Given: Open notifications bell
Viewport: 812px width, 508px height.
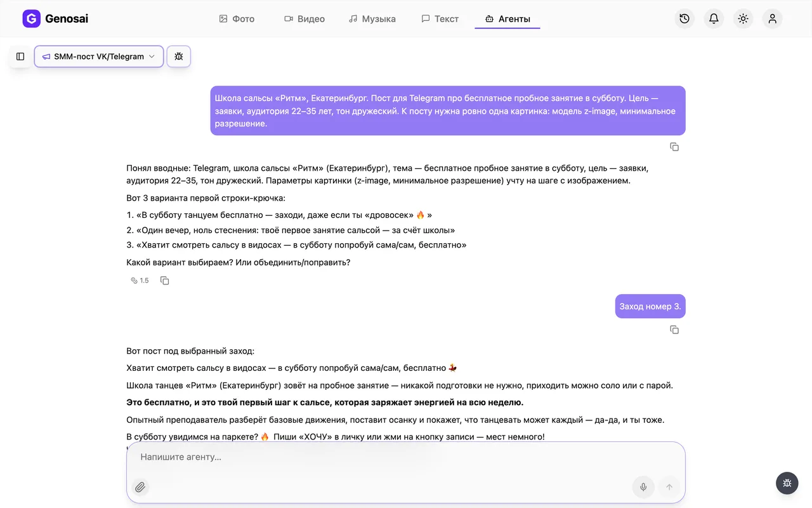Looking at the screenshot, I should tap(714, 19).
